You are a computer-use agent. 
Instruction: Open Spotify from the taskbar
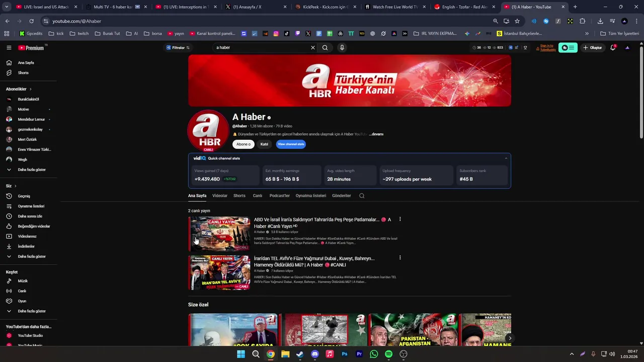pyautogui.click(x=388, y=354)
